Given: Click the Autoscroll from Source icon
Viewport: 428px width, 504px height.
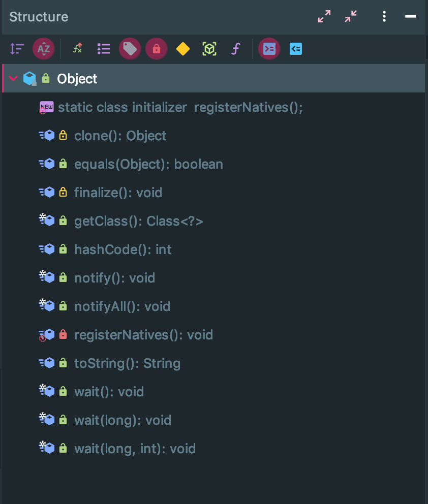Looking at the screenshot, I should 295,49.
